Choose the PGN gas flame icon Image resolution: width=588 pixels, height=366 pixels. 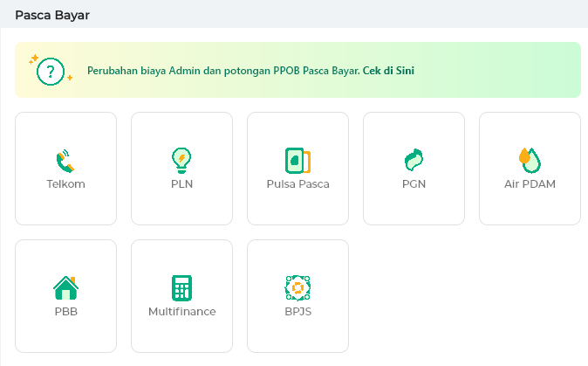[414, 161]
